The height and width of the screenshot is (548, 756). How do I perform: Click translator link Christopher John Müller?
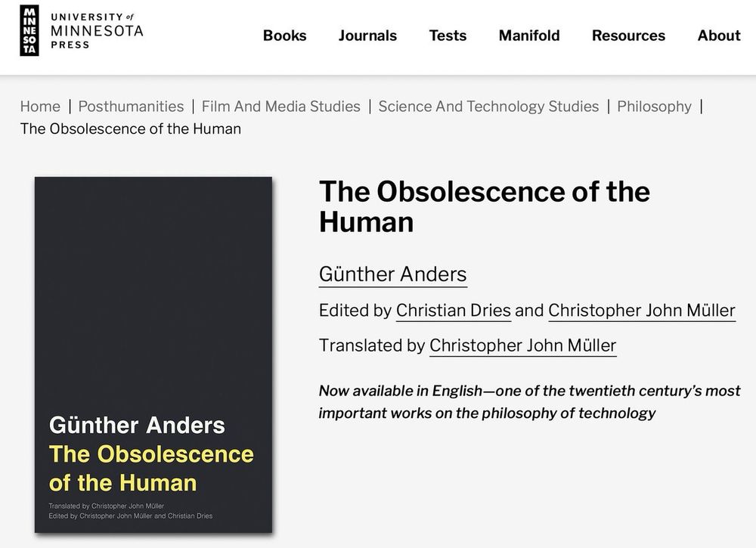click(x=522, y=345)
